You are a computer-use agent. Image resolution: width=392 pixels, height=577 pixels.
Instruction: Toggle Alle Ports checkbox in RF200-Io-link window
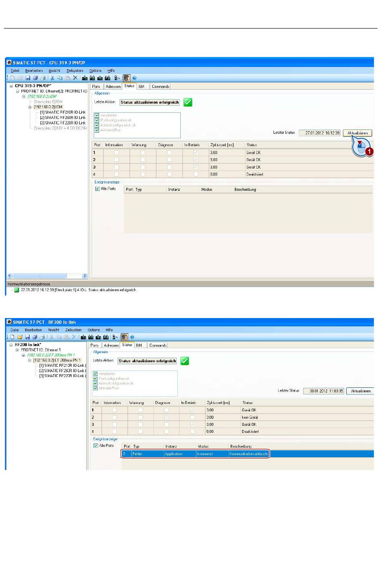coord(96,446)
